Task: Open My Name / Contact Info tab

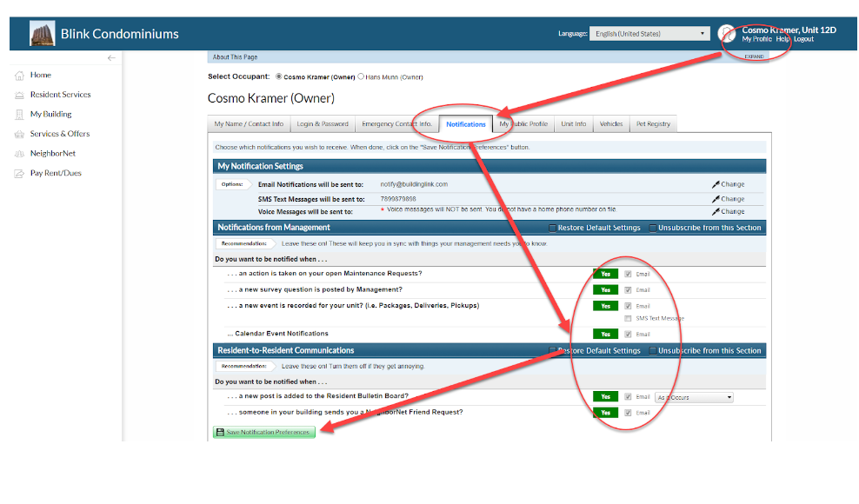Action: 249,123
